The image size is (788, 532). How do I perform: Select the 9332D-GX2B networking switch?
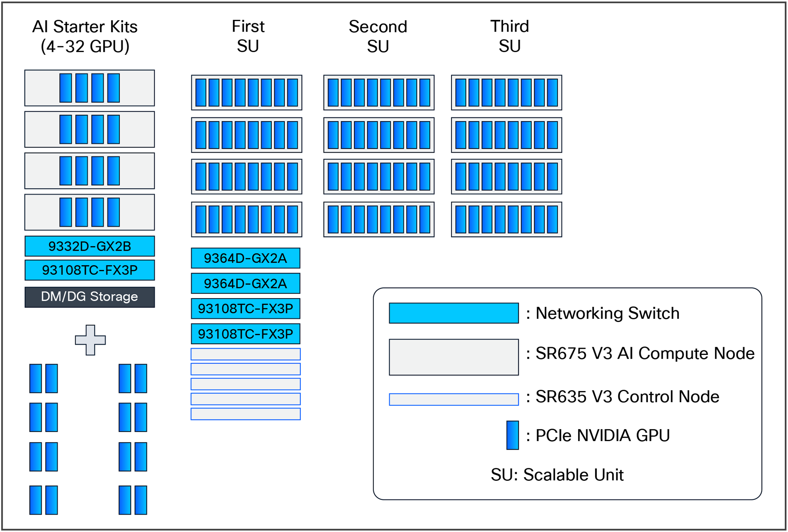(x=89, y=245)
